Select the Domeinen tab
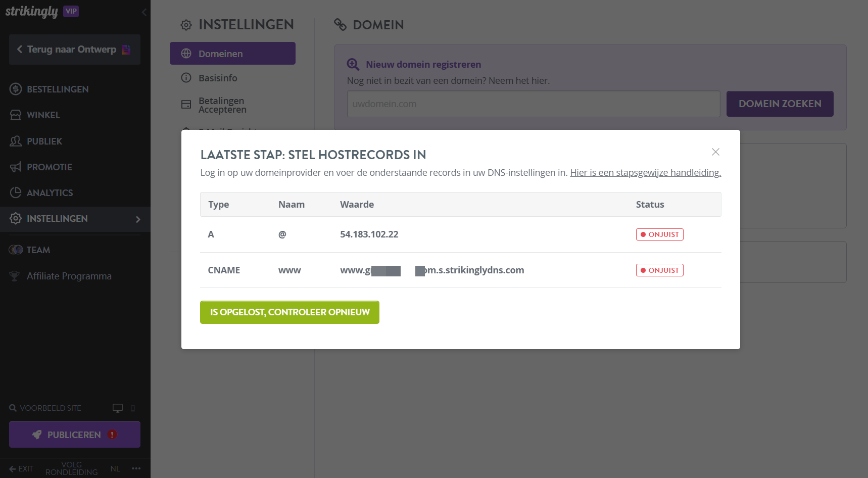Image resolution: width=868 pixels, height=478 pixels. pyautogui.click(x=232, y=54)
